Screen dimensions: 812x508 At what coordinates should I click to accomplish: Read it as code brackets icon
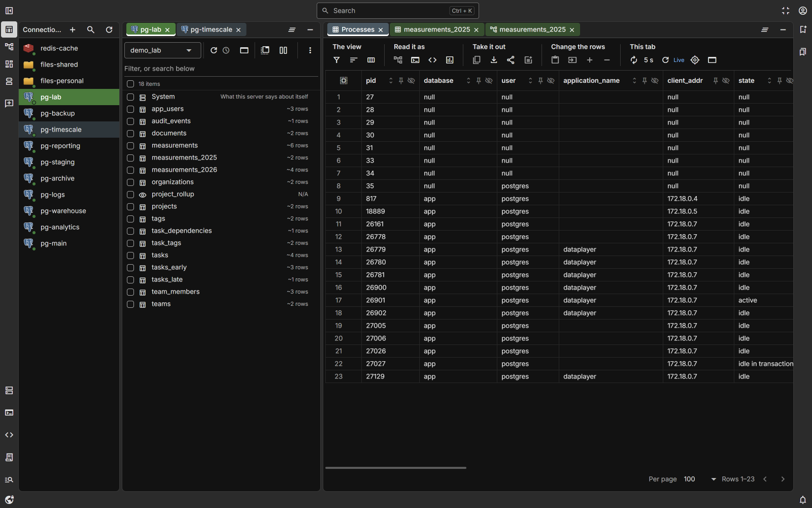(x=432, y=60)
